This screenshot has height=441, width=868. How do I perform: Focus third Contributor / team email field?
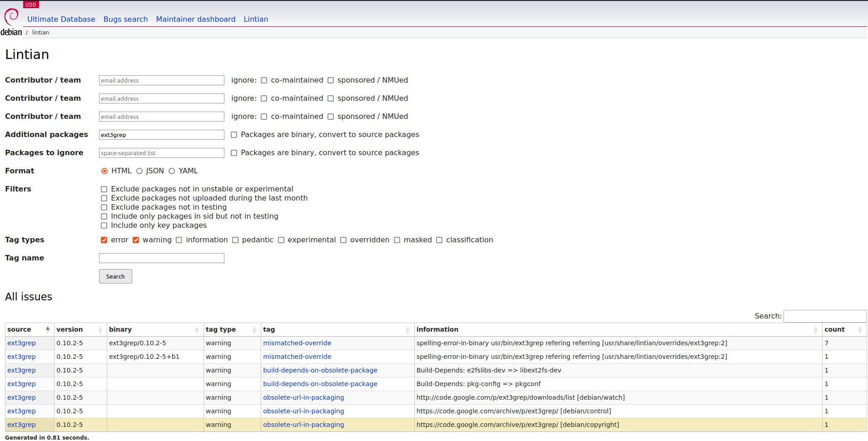click(162, 117)
